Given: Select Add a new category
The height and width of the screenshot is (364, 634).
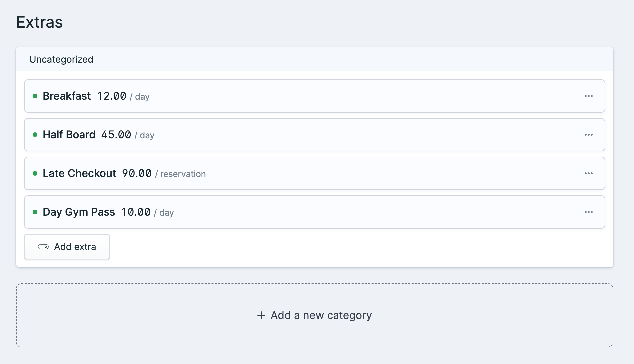Looking at the screenshot, I should (314, 315).
